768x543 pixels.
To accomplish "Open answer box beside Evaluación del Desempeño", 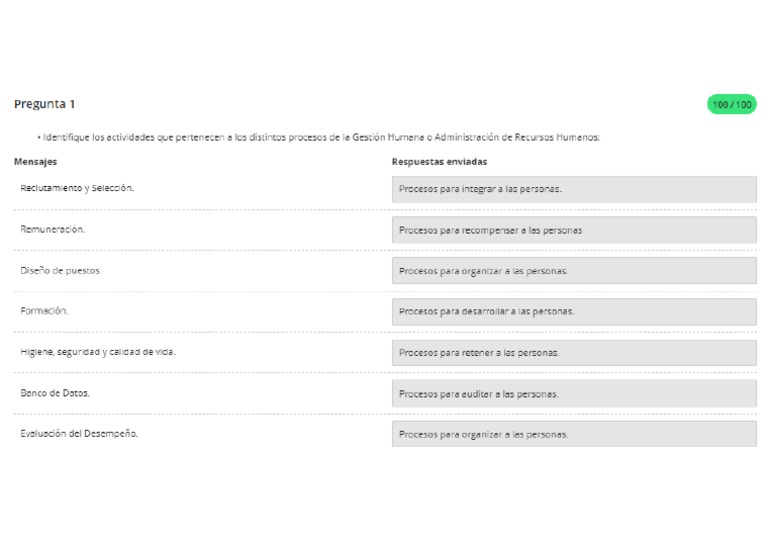I will tap(574, 434).
